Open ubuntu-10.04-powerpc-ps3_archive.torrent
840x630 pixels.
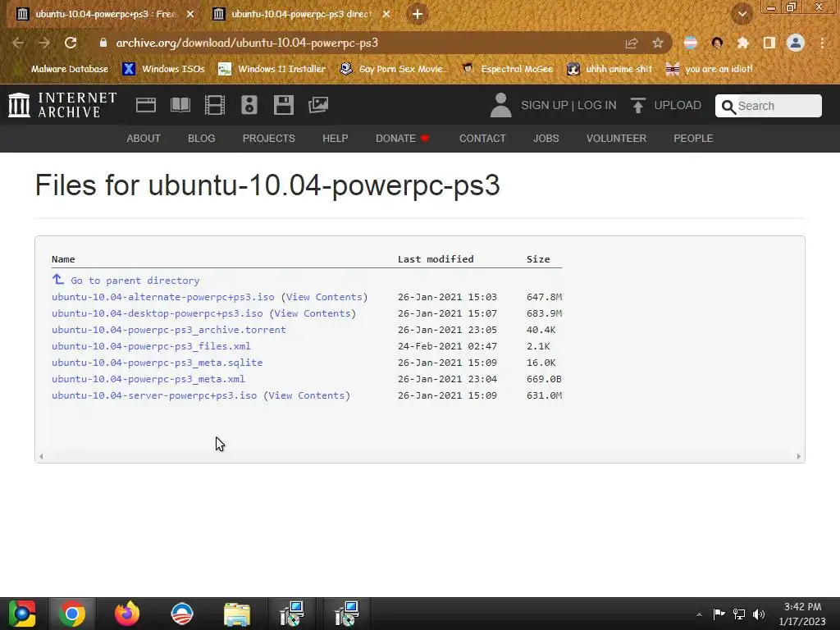tap(169, 330)
